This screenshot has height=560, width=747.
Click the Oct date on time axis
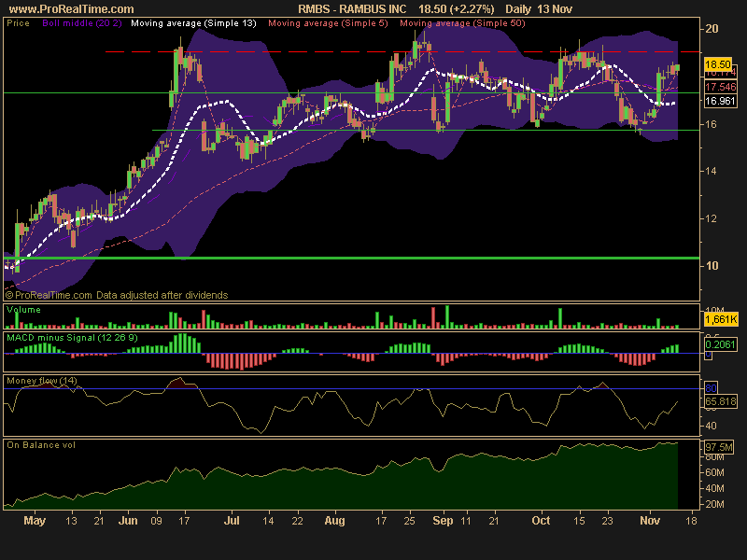(x=541, y=521)
